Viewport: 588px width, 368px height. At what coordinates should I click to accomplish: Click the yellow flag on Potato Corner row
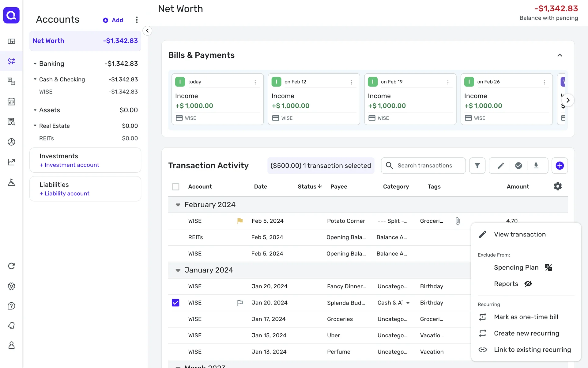tap(240, 221)
